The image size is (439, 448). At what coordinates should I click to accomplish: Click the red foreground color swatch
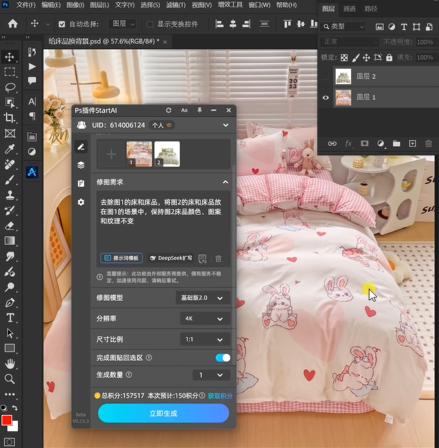pyautogui.click(x=6, y=420)
